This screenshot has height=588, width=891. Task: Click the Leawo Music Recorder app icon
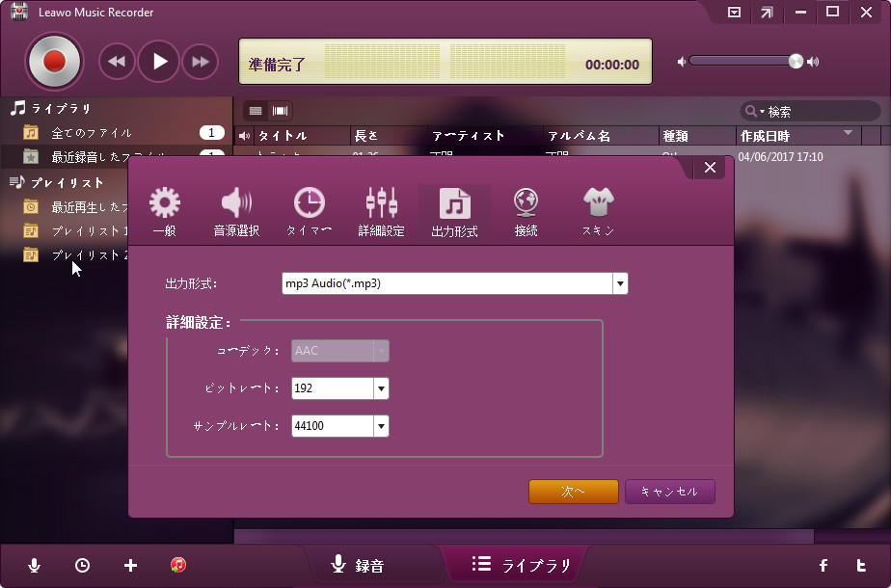(19, 12)
